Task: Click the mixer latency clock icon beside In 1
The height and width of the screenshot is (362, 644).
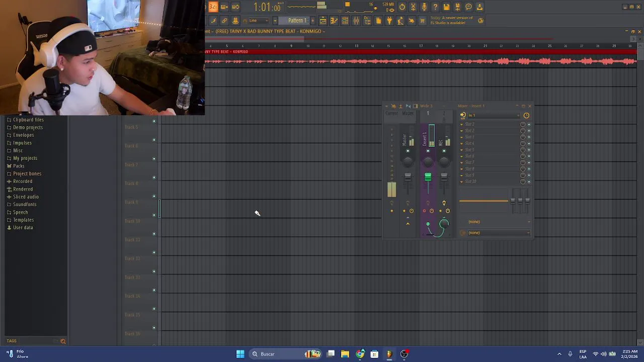Action: coord(526,115)
